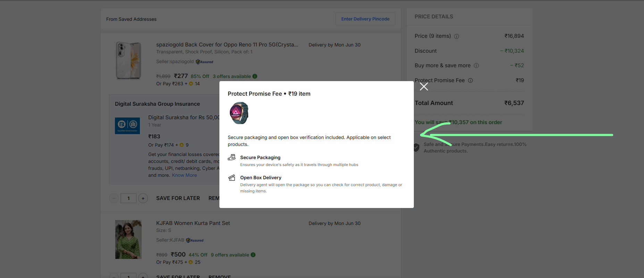Click the struck-through price ₹899
The height and width of the screenshot is (278, 644).
pyautogui.click(x=162, y=255)
